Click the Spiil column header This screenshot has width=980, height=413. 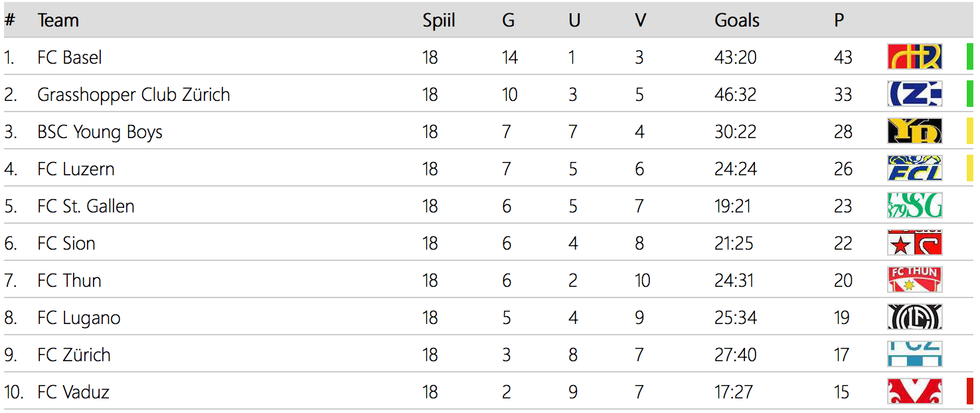coord(439,21)
